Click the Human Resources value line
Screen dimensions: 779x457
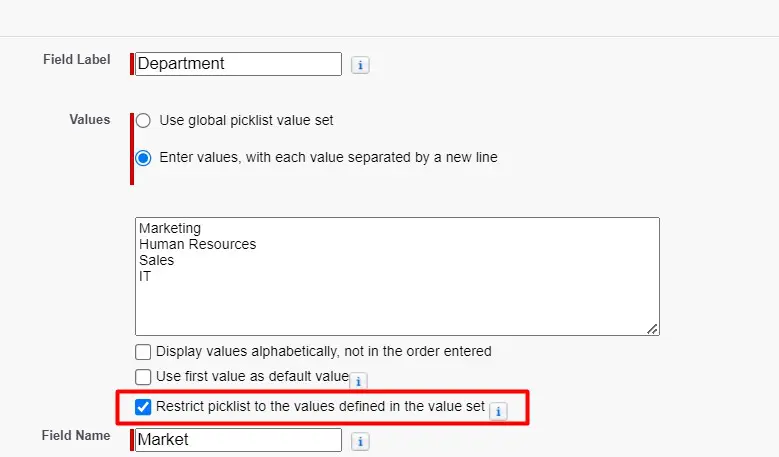point(197,244)
